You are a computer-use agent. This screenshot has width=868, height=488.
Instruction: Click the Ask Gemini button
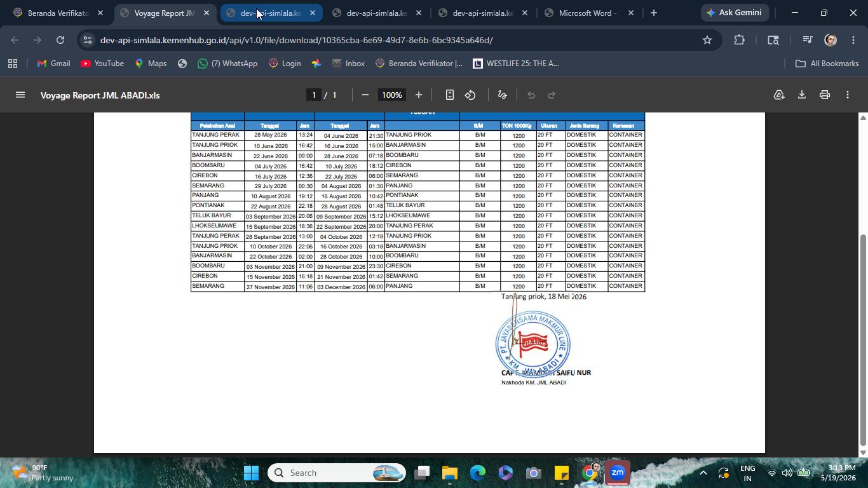[x=735, y=13]
